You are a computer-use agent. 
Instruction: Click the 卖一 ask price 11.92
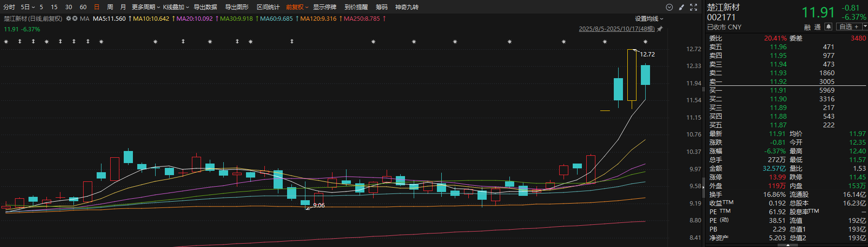pyautogui.click(x=778, y=82)
